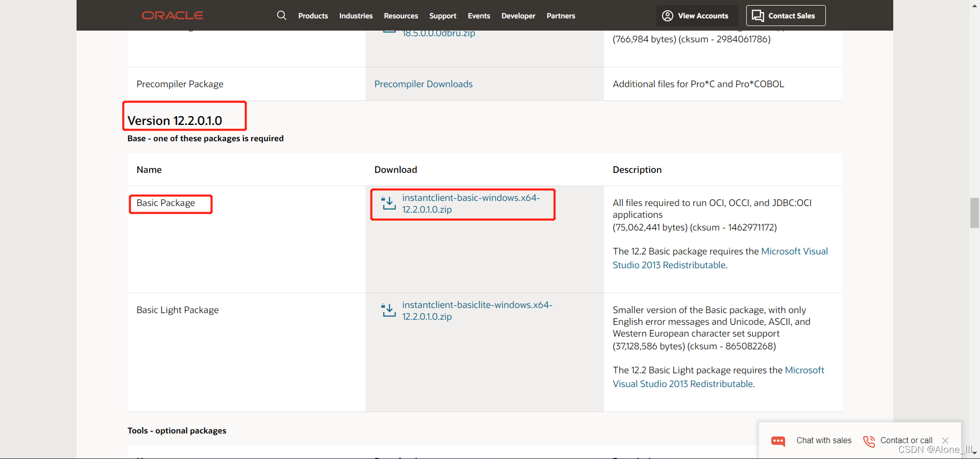Screen dimensions: 980x459
Task: Download instantclient-basic-windows.x64-12.2.0.1.0.zip
Action: click(471, 203)
